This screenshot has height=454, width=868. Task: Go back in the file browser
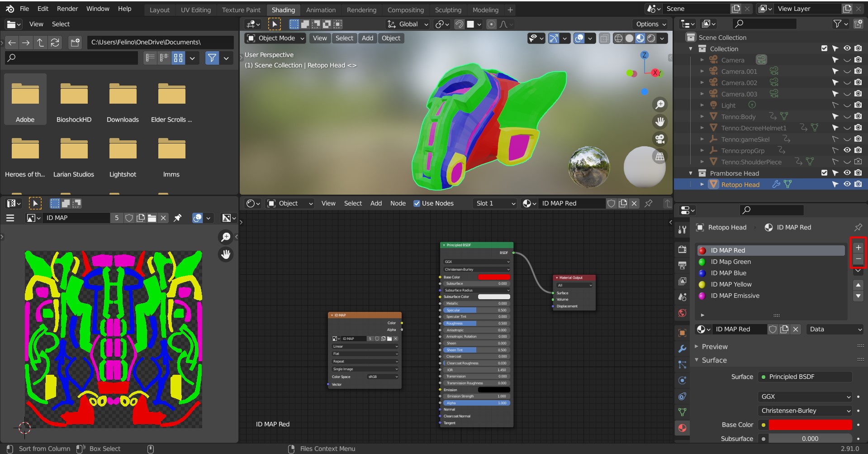(12, 43)
